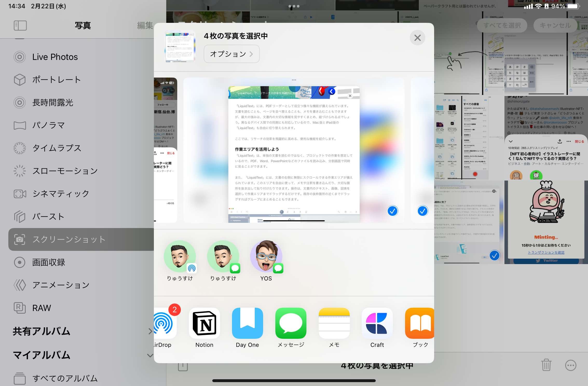Toggle checkmark on next partially visible photo
This screenshot has width=588, height=386.
423,211
